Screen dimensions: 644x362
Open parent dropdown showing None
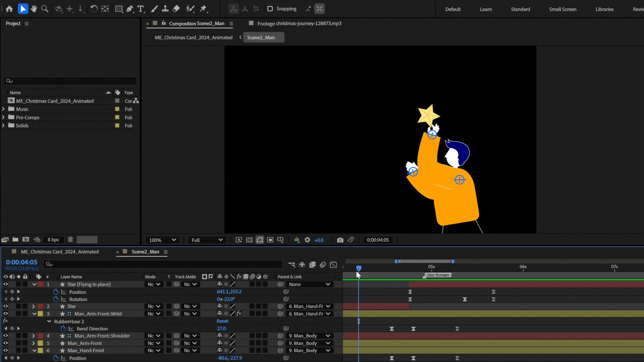(309, 284)
